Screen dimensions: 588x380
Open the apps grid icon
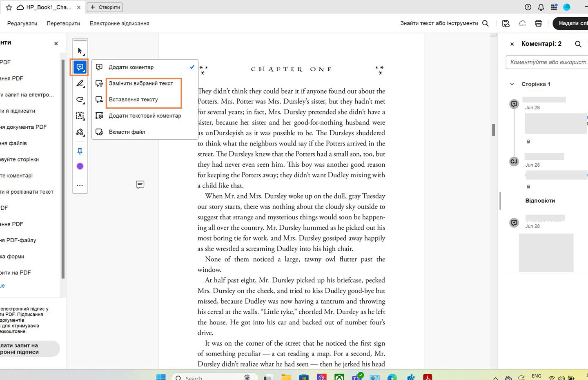pos(554,7)
